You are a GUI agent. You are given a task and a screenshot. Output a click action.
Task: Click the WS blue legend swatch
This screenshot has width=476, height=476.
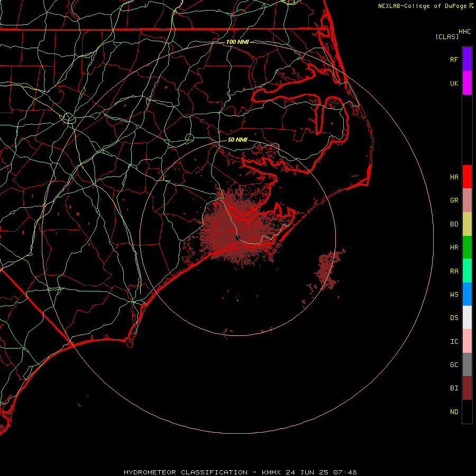coord(467,294)
